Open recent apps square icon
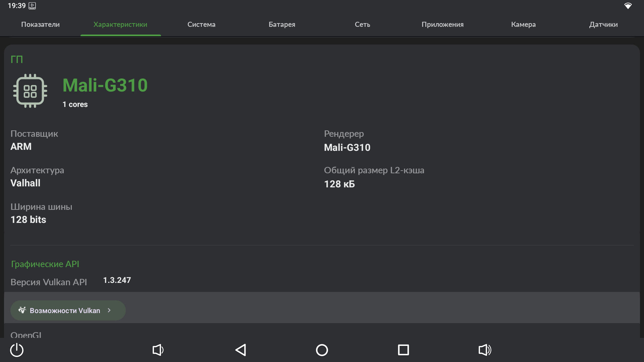The image size is (644, 362). pyautogui.click(x=403, y=350)
